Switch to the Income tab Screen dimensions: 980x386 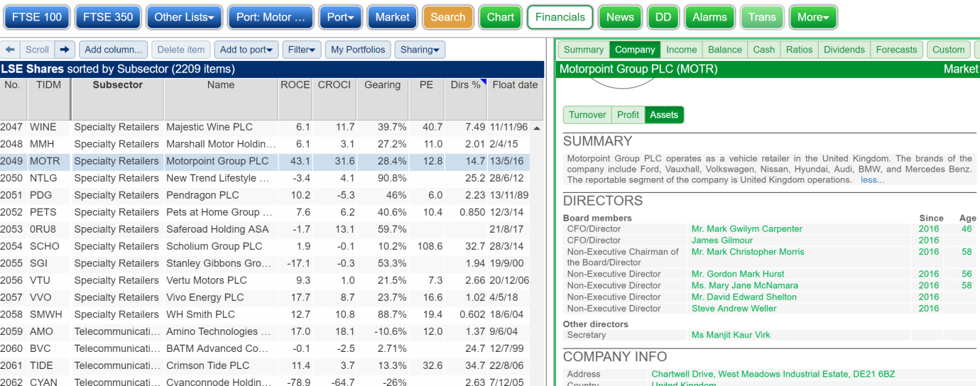pyautogui.click(x=682, y=50)
